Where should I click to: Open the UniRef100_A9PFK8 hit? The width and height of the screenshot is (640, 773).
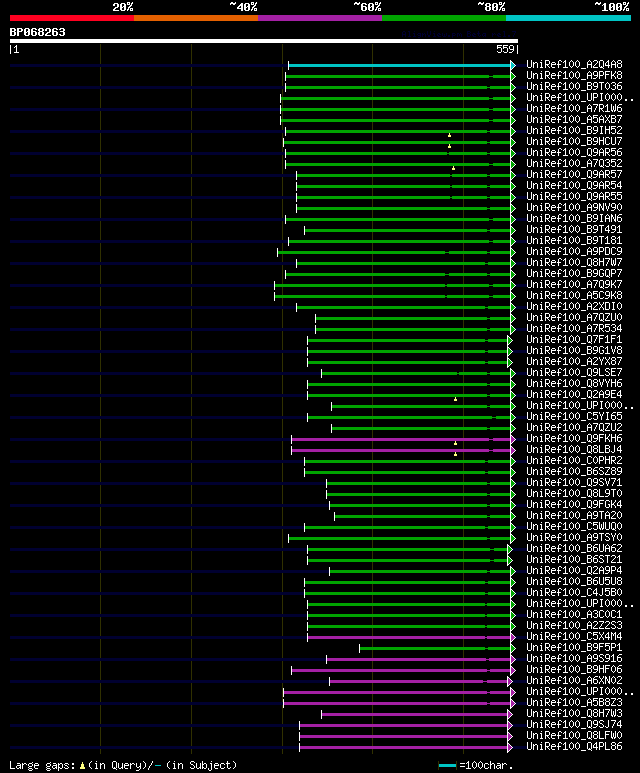(574, 75)
